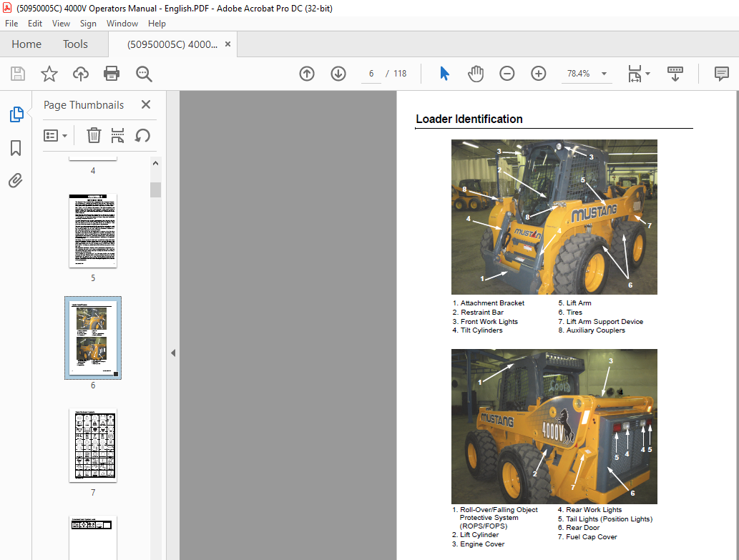This screenshot has height=560, width=739.
Task: Click the front view loader photo
Action: [x=554, y=217]
